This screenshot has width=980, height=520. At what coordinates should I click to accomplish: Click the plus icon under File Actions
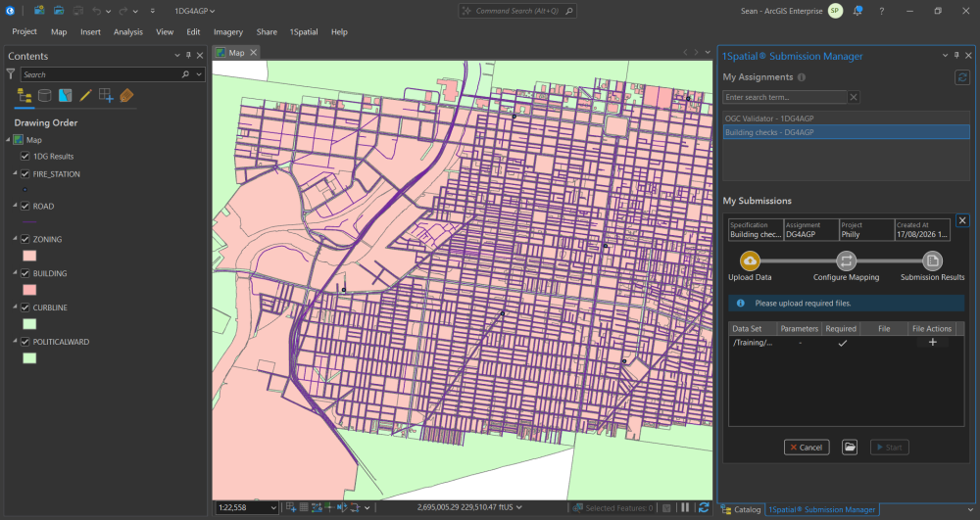coord(932,342)
